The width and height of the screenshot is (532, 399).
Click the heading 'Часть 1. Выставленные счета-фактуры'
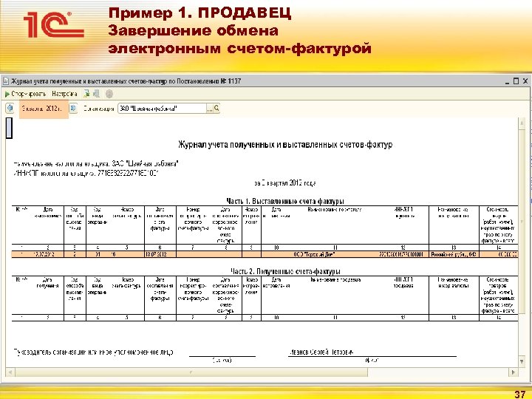pyautogui.click(x=285, y=201)
